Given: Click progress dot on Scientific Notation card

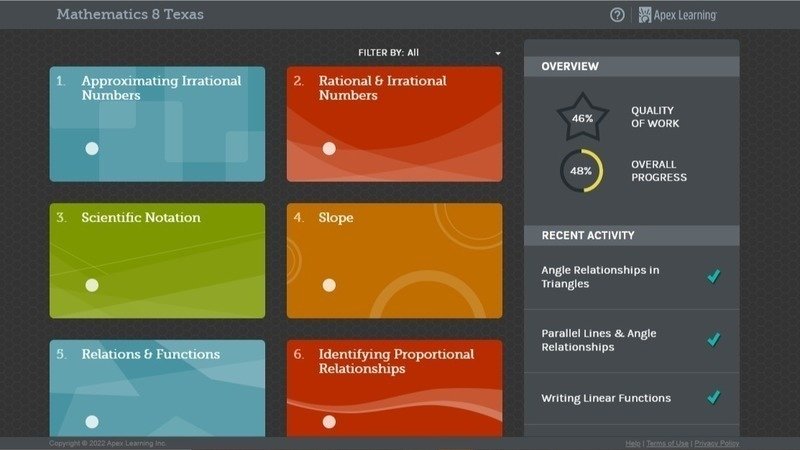Looking at the screenshot, I should tap(92, 285).
